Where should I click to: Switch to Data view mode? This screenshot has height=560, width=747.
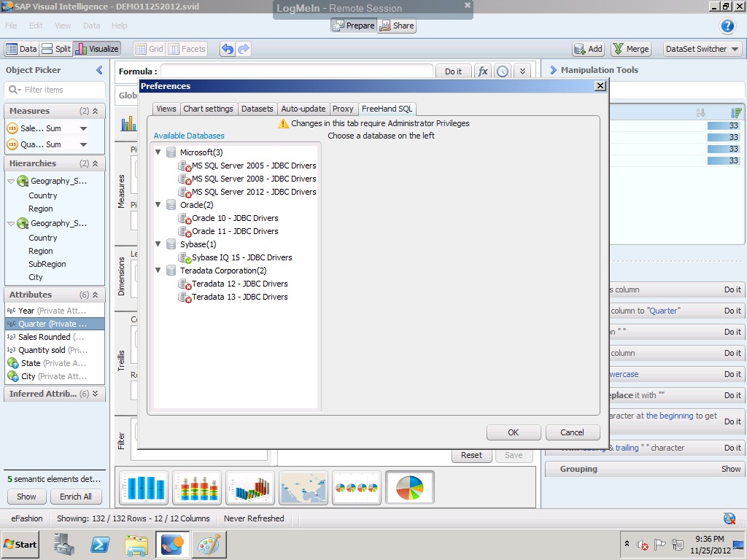(x=21, y=49)
